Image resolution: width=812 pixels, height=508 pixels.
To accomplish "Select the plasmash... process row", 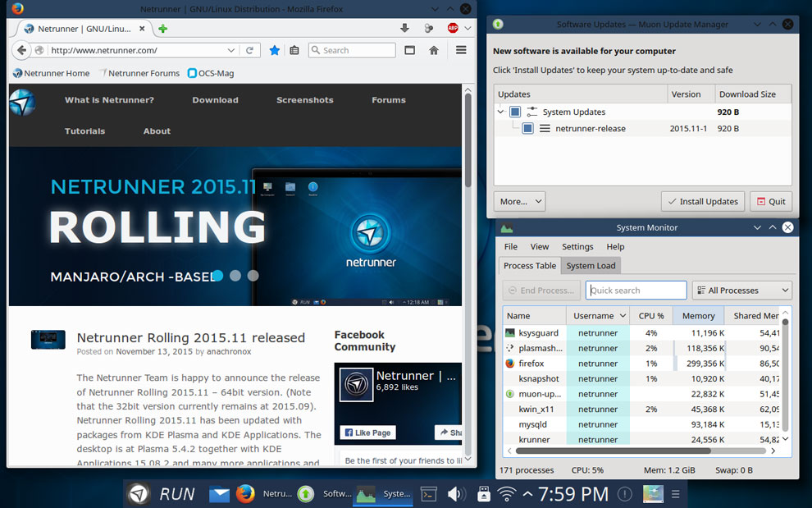I will pos(642,348).
